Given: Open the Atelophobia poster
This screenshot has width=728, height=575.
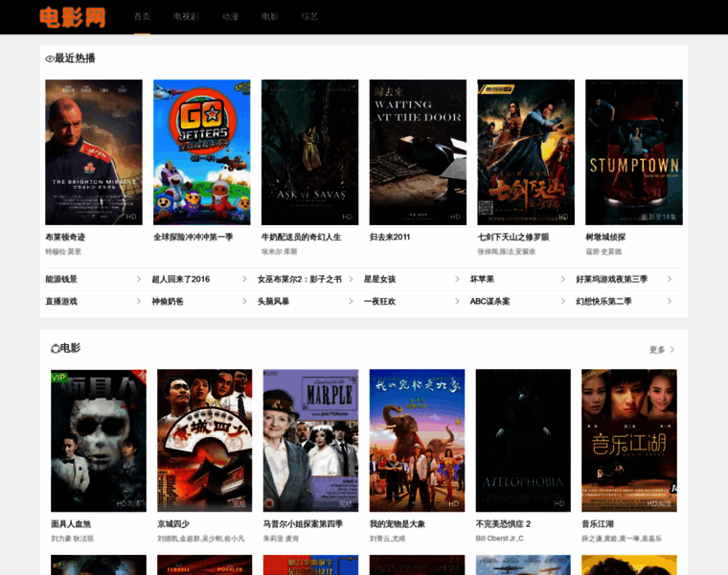Looking at the screenshot, I should (x=523, y=441).
